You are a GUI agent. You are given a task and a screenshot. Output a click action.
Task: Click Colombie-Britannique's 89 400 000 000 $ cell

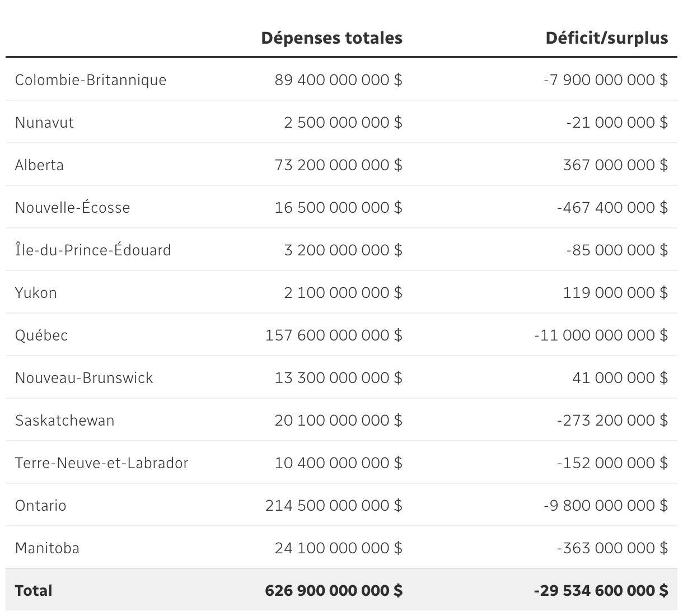click(338, 80)
